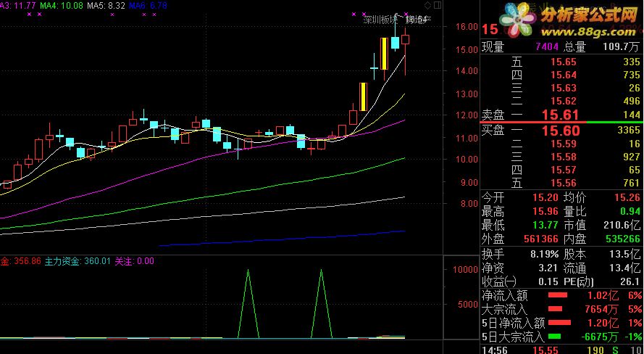Click the 均价 value 15.26
The image size is (644, 354).
click(x=627, y=198)
